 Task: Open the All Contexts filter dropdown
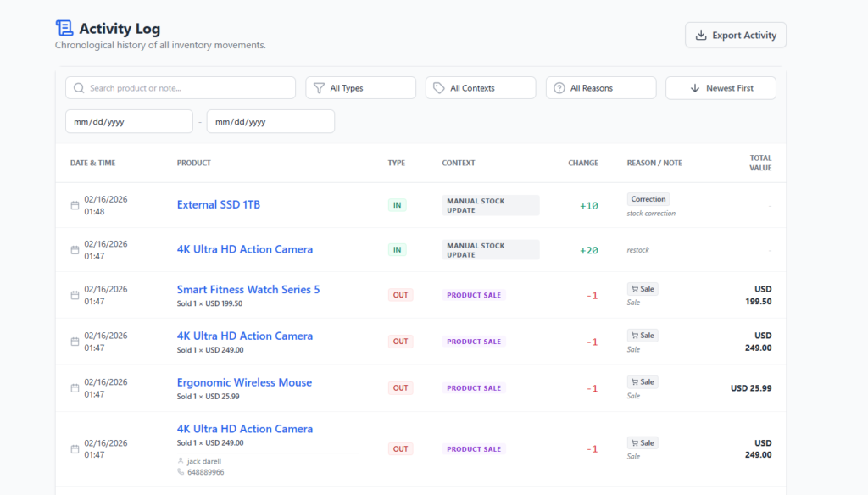[x=481, y=88]
